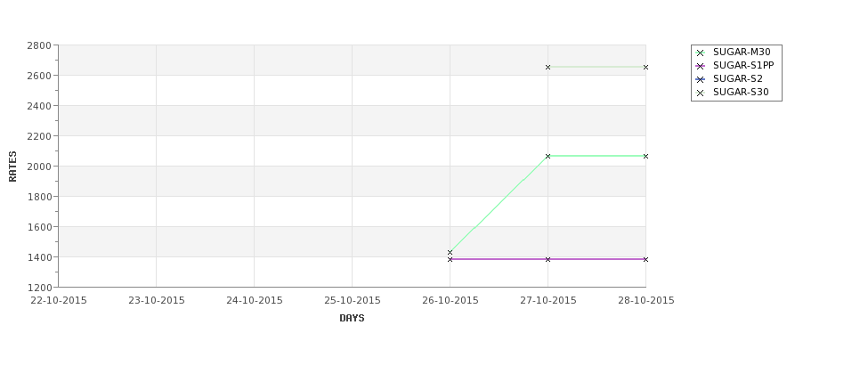Click the rising green line segment

tap(499, 204)
